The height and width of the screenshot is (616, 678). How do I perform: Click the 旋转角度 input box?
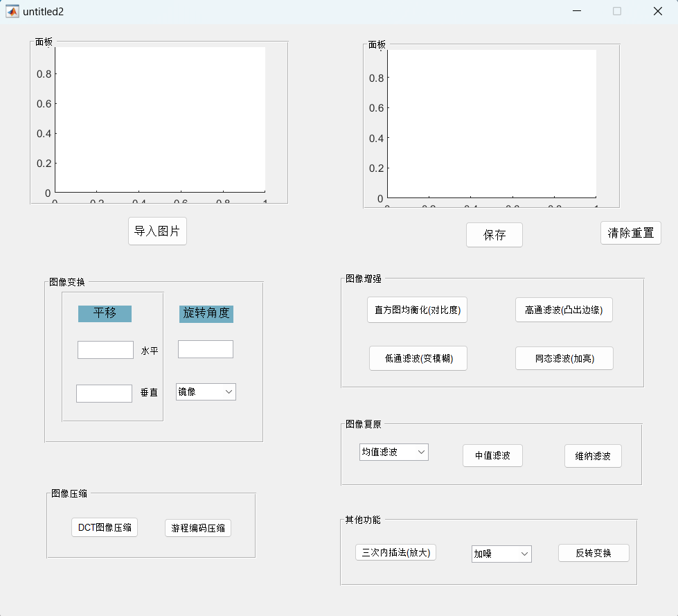206,349
